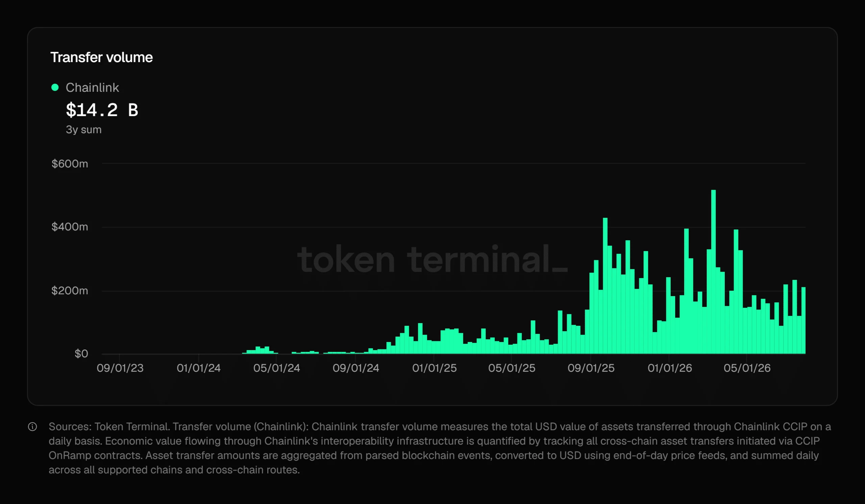Screen dimensions: 865x504
Task: Click the 3y sum label
Action: pos(84,130)
